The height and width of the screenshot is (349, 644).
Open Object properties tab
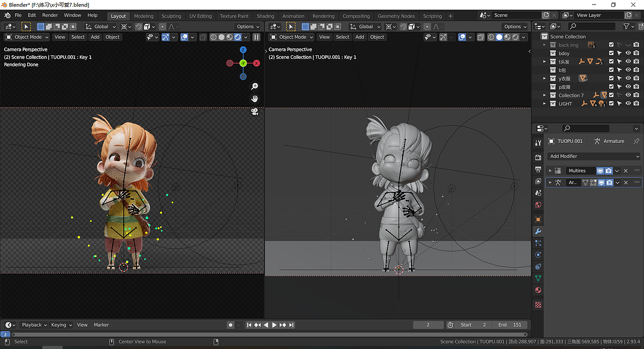click(x=538, y=219)
